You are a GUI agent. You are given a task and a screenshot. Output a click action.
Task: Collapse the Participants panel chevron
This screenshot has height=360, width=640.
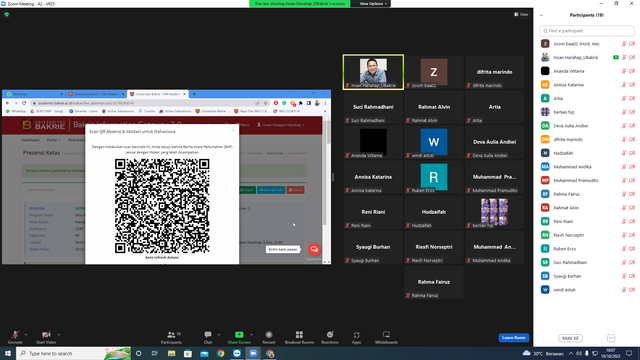(x=541, y=15)
